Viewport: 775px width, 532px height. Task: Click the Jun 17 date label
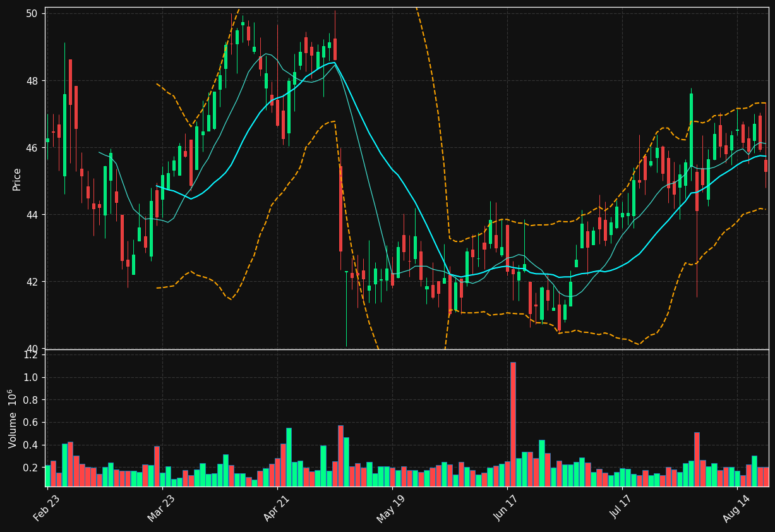[507, 508]
